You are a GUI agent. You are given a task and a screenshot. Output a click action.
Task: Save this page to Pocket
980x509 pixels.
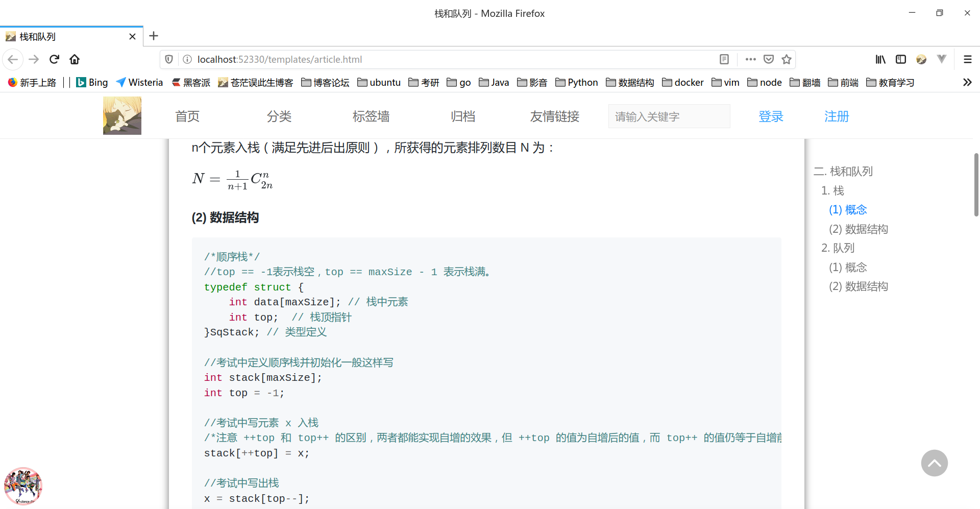768,59
